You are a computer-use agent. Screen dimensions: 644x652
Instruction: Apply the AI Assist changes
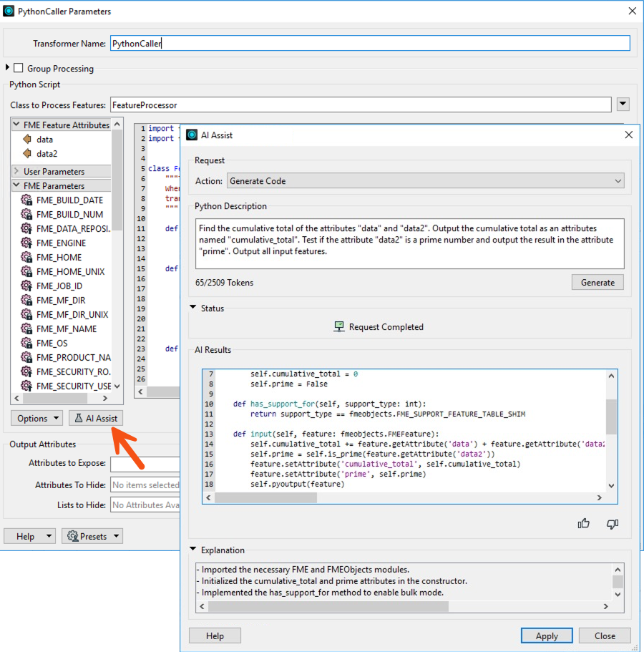546,635
